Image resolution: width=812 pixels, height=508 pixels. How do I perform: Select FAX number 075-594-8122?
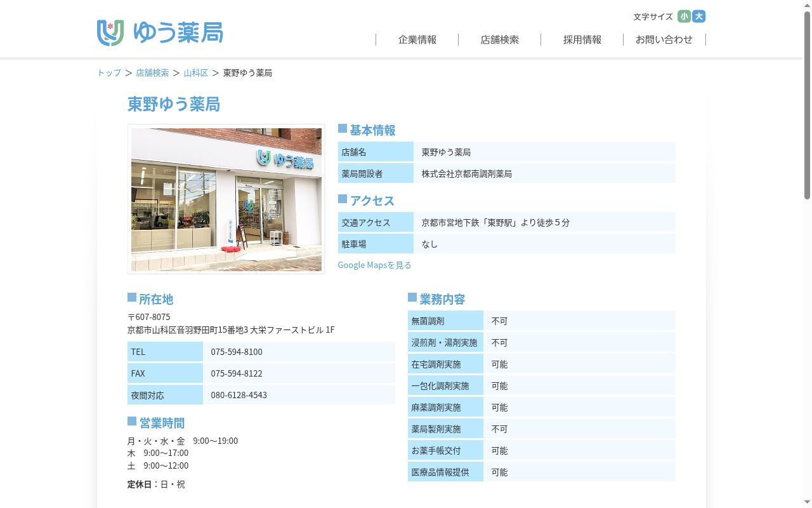pos(237,373)
